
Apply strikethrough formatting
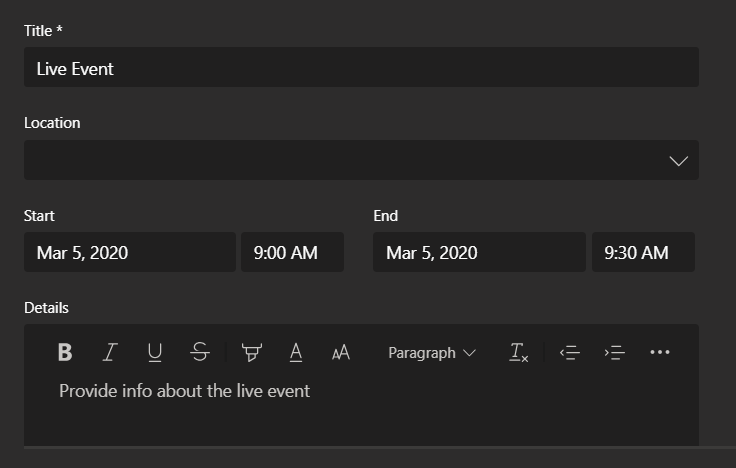coord(200,352)
